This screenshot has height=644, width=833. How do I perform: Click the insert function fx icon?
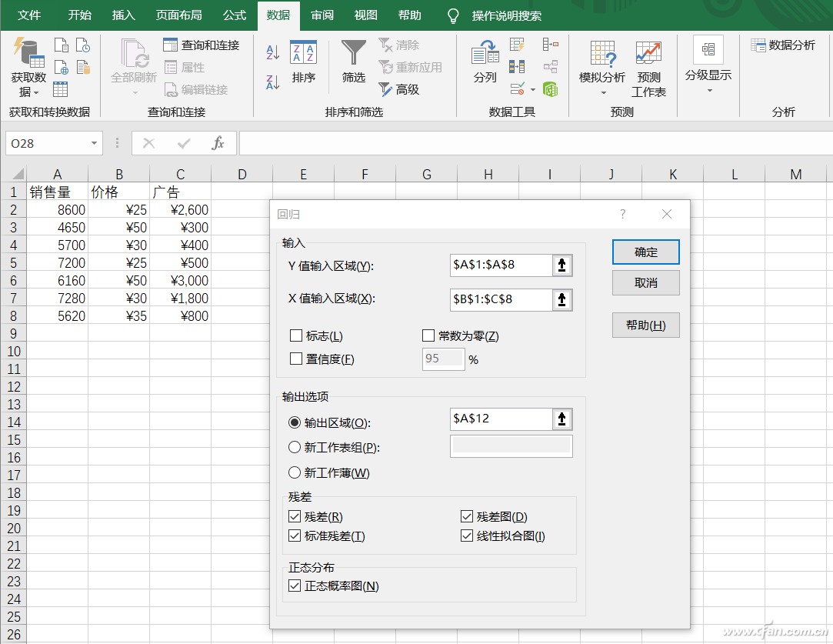coord(218,143)
